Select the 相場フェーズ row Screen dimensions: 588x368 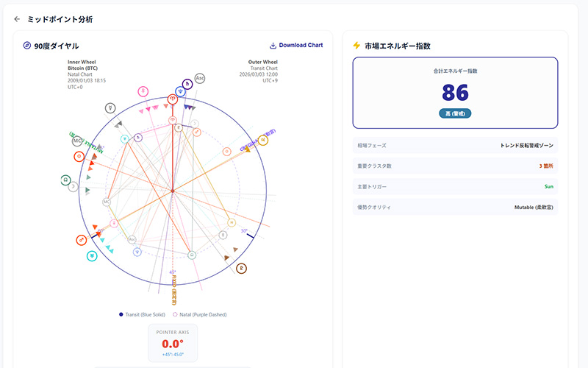click(455, 146)
